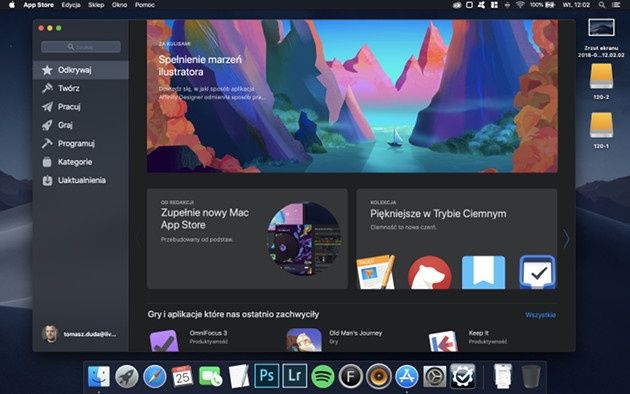Open the red Bear app icon
This screenshot has height=394, width=630.
430,273
